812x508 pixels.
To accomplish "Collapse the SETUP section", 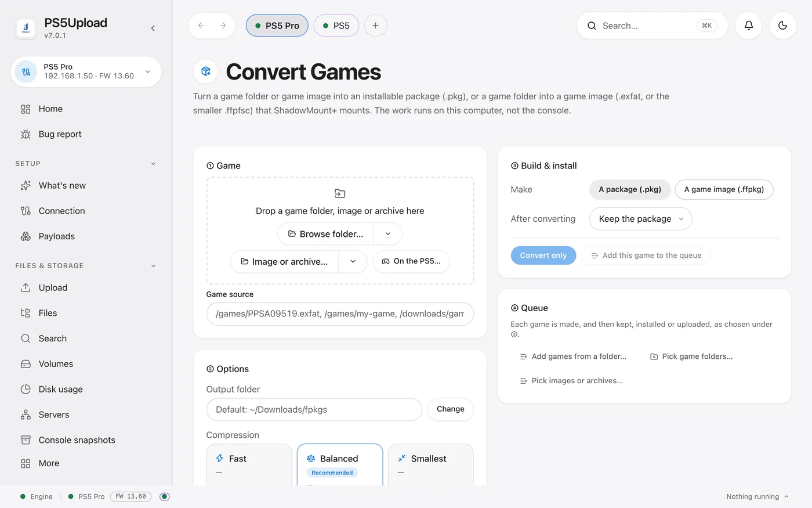I will tap(153, 164).
